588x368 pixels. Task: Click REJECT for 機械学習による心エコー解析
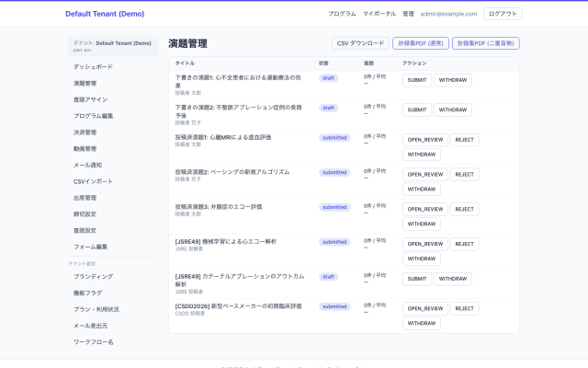464,244
